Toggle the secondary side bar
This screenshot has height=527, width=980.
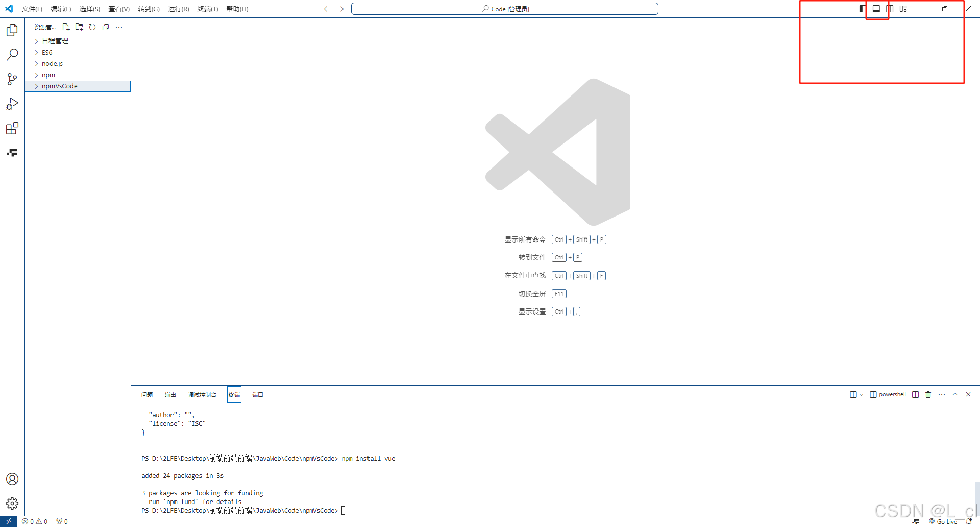(x=890, y=9)
